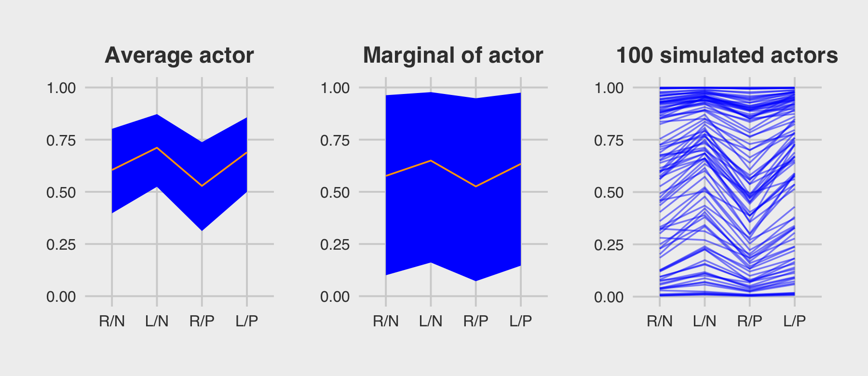
Task: Click L/P axis label in Average actor plot
Action: [x=247, y=321]
